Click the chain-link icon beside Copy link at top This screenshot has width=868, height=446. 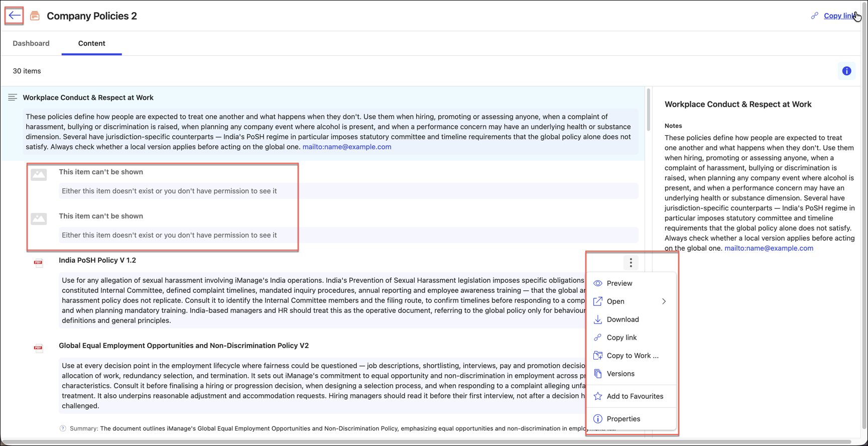[814, 16]
